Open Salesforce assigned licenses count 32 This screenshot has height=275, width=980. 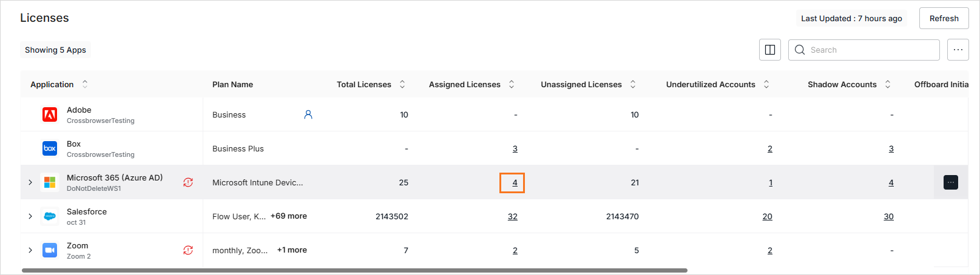coord(513,216)
